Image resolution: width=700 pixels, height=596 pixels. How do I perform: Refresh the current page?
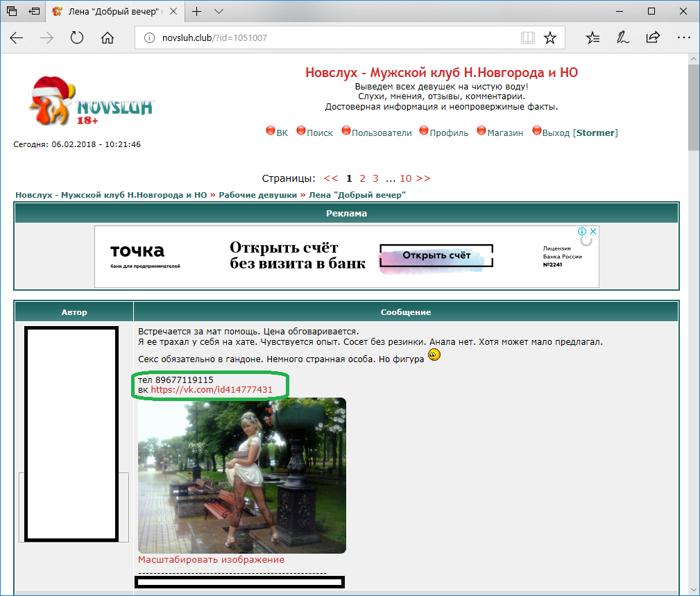click(x=77, y=38)
